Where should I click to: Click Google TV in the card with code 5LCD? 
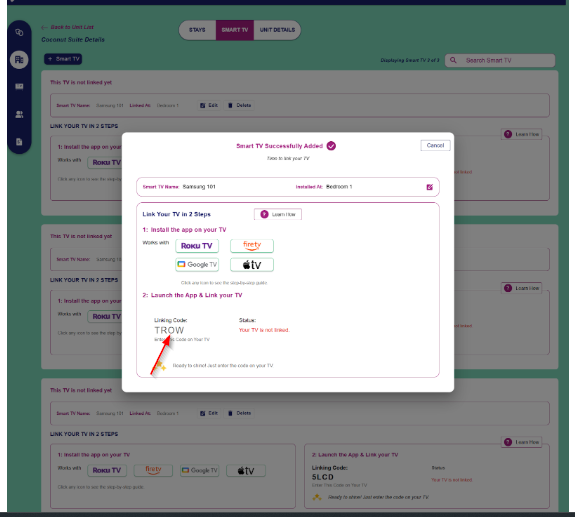(x=199, y=470)
